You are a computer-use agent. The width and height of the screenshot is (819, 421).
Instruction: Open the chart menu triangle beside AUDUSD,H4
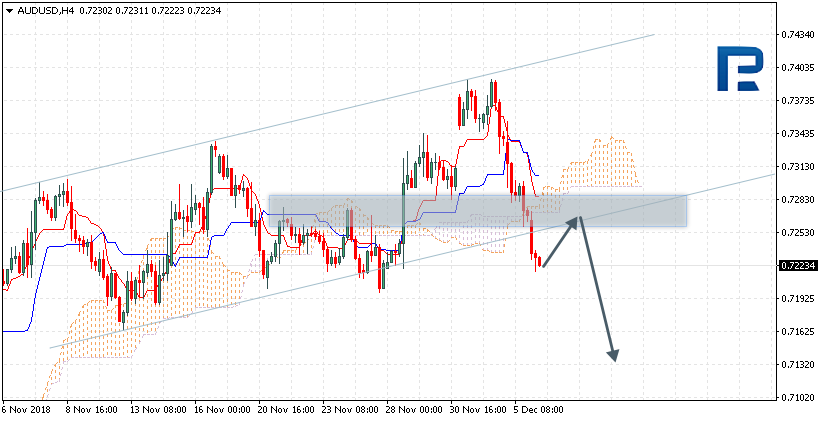pos(9,10)
